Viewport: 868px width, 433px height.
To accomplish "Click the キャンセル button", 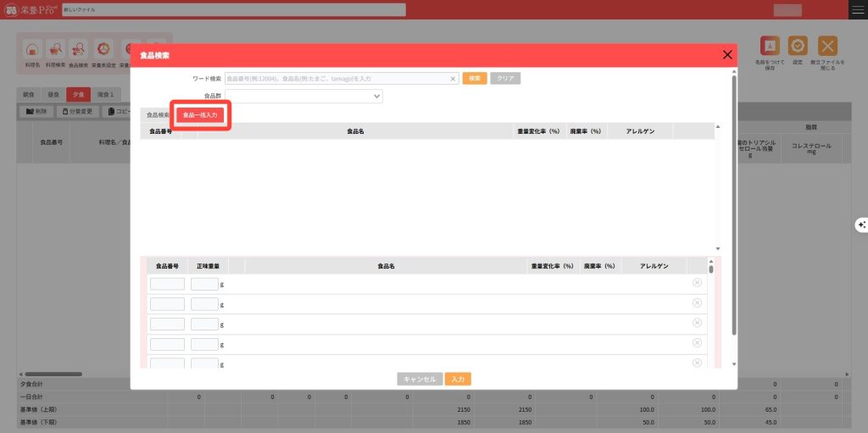I will tap(420, 380).
